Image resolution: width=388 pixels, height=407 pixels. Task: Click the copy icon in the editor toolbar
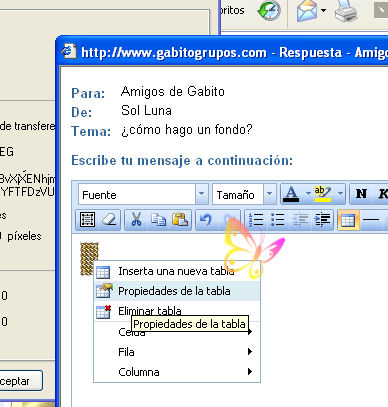158,220
